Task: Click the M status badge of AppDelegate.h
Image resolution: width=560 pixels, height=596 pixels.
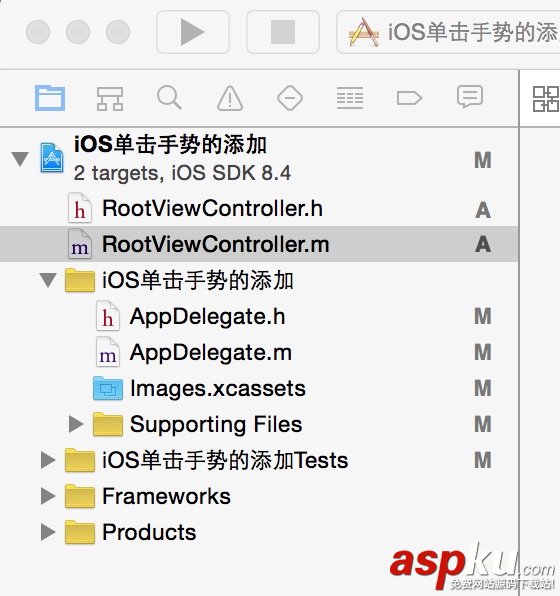Action: 483,316
